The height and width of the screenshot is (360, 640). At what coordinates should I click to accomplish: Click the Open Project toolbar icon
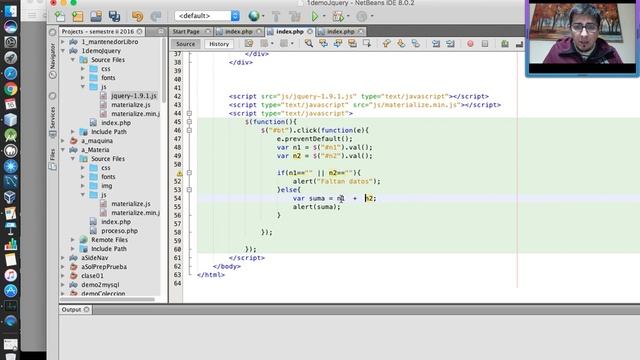point(96,16)
